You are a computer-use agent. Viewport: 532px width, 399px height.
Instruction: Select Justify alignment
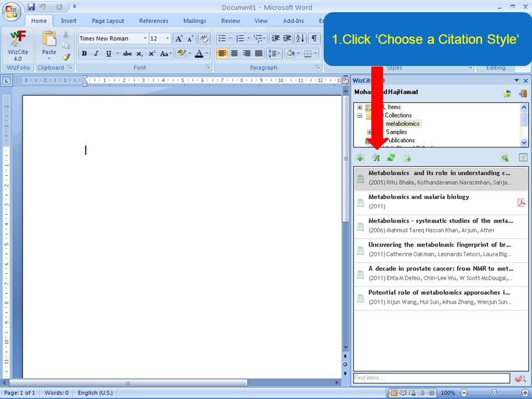click(259, 54)
